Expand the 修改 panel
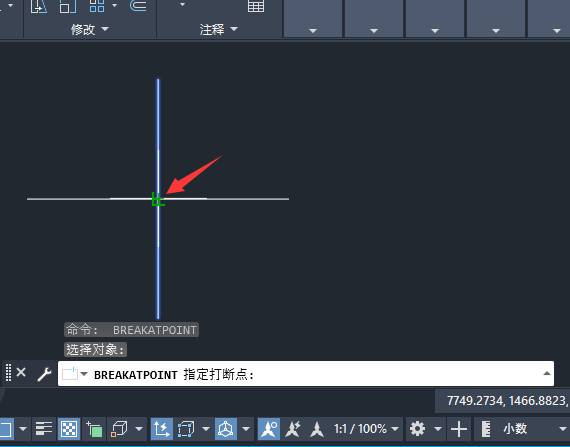Image resolution: width=570 pixels, height=447 pixels. pyautogui.click(x=90, y=29)
